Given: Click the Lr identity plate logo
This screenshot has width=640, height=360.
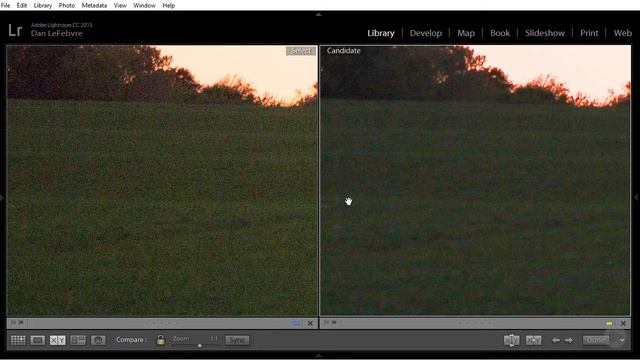Looking at the screenshot, I should pos(15,30).
